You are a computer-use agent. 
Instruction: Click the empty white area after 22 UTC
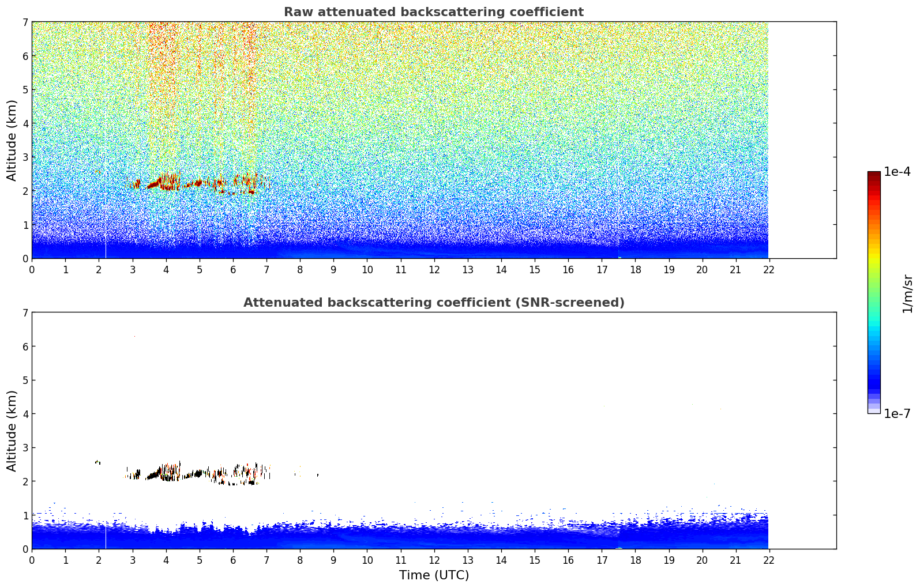802,431
